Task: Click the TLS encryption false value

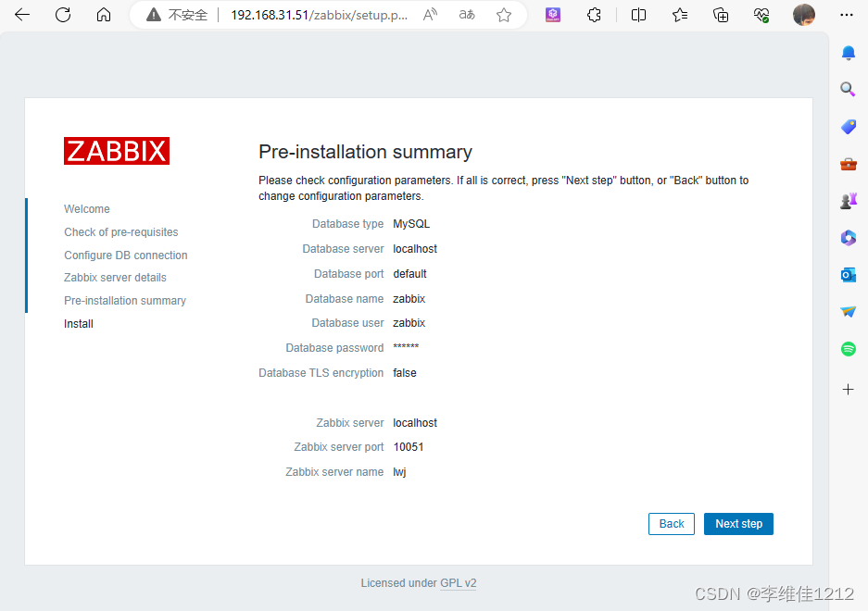Action: (x=405, y=372)
